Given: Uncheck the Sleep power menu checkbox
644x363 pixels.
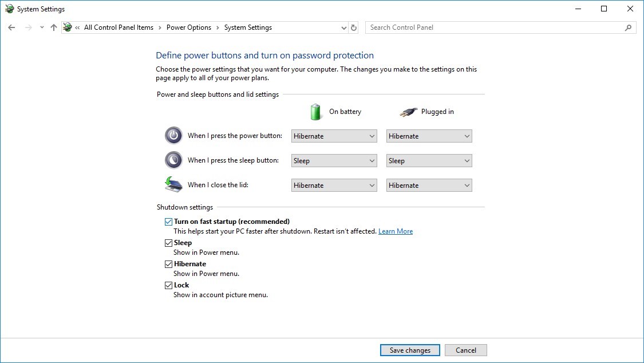Looking at the screenshot, I should (168, 243).
